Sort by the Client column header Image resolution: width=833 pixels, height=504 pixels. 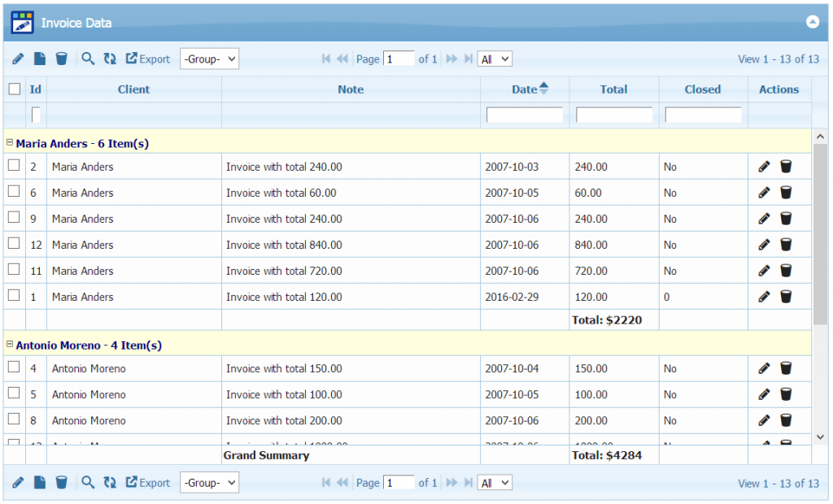[133, 89]
